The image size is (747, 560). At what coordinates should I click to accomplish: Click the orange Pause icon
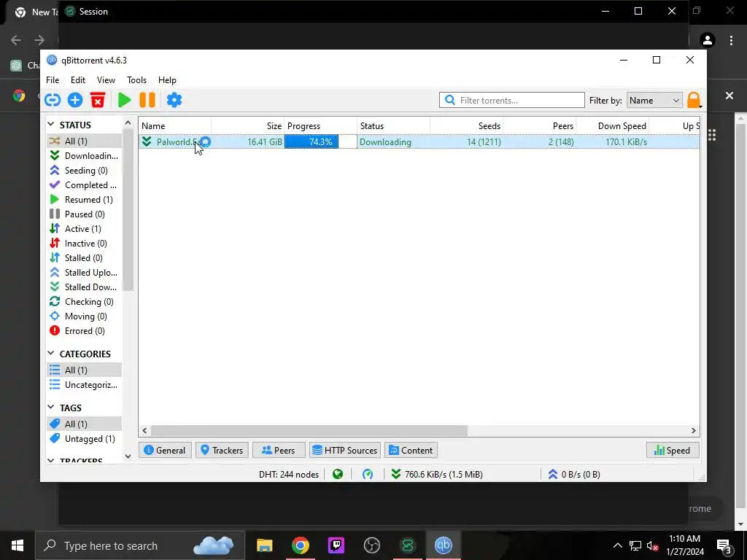click(x=147, y=100)
